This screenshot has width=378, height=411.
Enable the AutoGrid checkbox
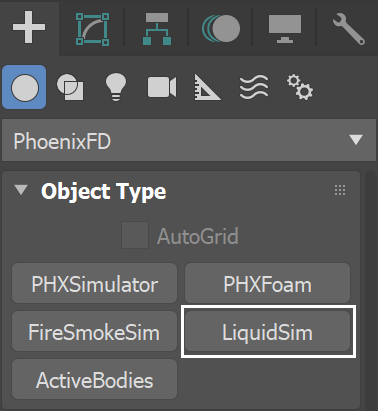point(135,235)
